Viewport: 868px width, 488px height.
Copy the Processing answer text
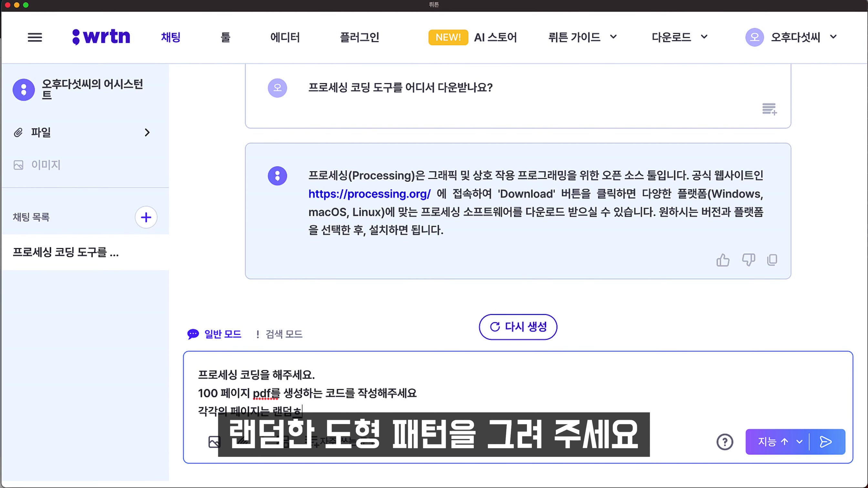point(772,260)
